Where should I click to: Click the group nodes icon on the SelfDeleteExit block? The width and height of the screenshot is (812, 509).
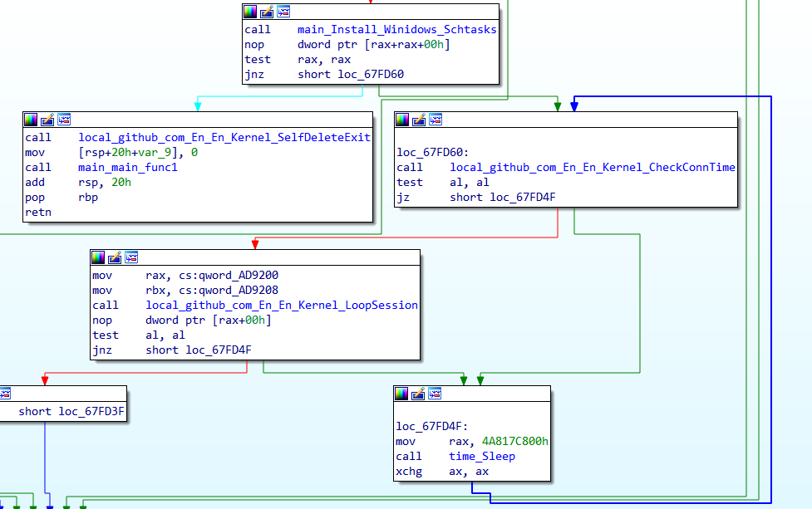pyautogui.click(x=64, y=120)
